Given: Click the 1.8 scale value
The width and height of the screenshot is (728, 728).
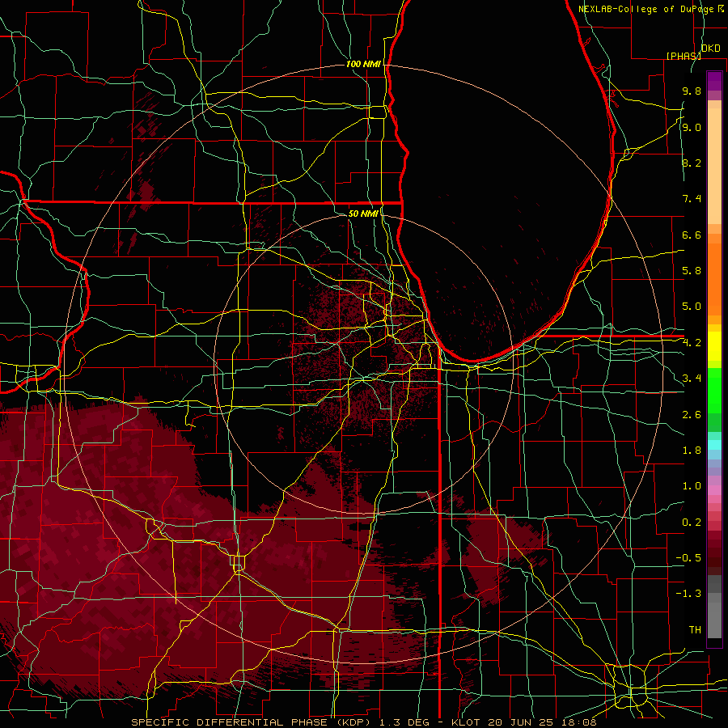Looking at the screenshot, I should (x=692, y=451).
